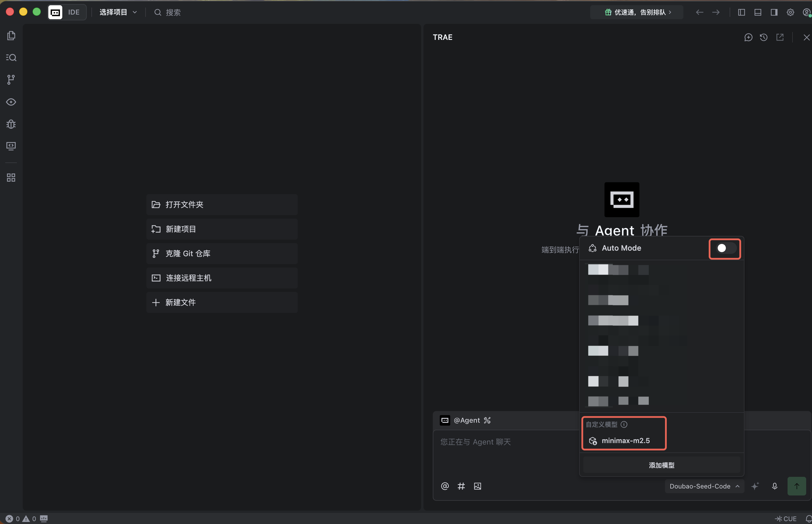Open the status bar terminal panel icon
The image size is (812, 524).
(x=44, y=518)
